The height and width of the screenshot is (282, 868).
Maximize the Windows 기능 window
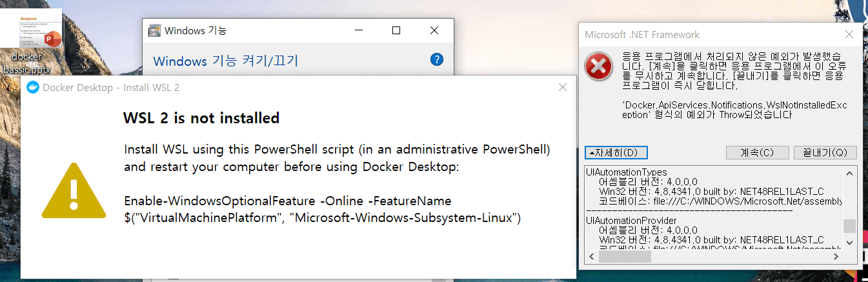point(396,30)
